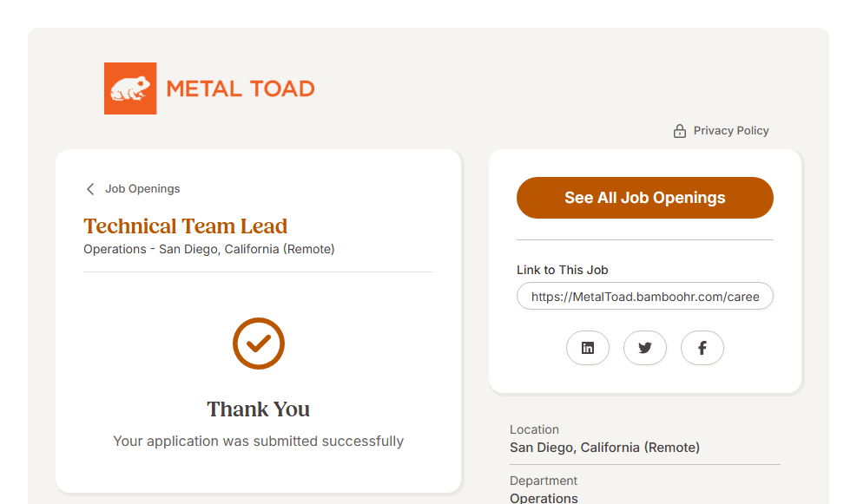Click the METAL TOAD wordmark text
Screen dimensions: 857x504
[240, 88]
